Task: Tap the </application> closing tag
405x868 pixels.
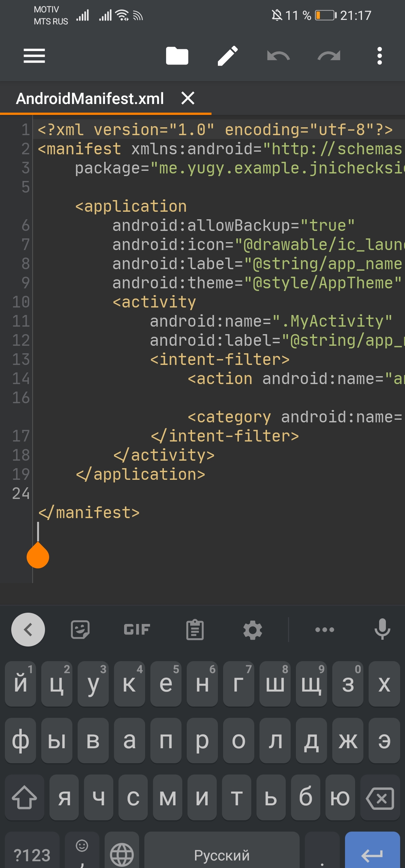Action: (141, 475)
